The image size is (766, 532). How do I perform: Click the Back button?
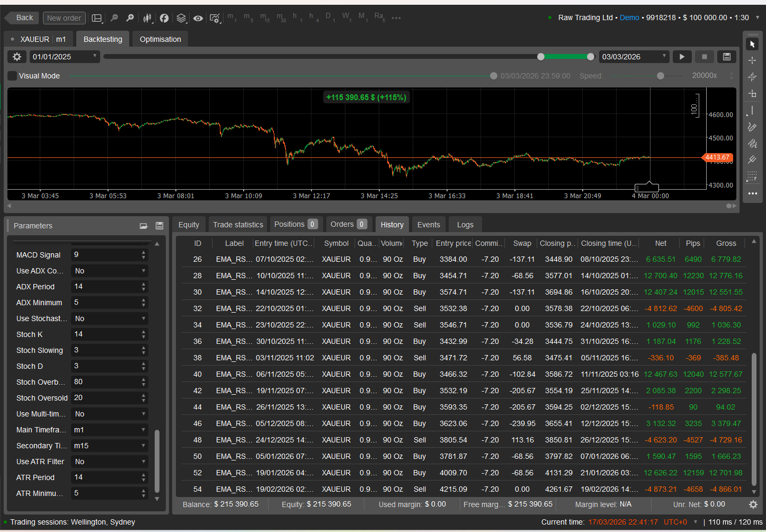coord(21,18)
